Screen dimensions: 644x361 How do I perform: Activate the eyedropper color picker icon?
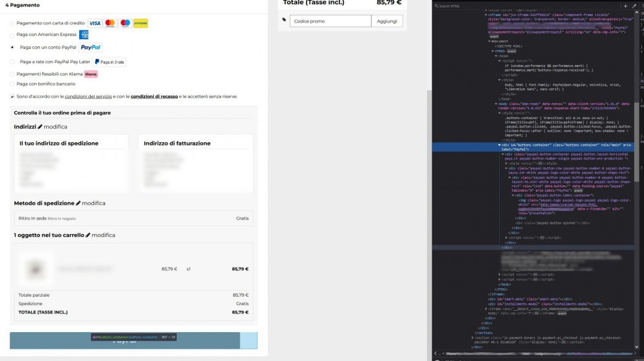coord(634,6)
